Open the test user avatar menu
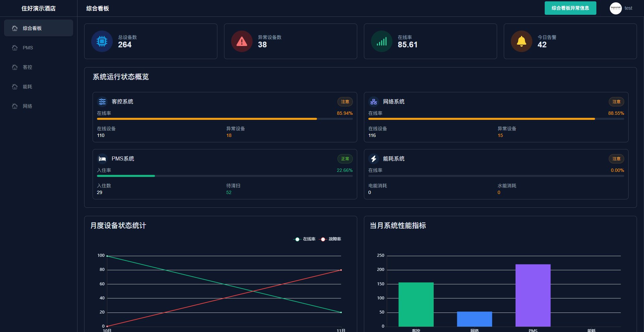Image resolution: width=644 pixels, height=332 pixels. pos(616,8)
